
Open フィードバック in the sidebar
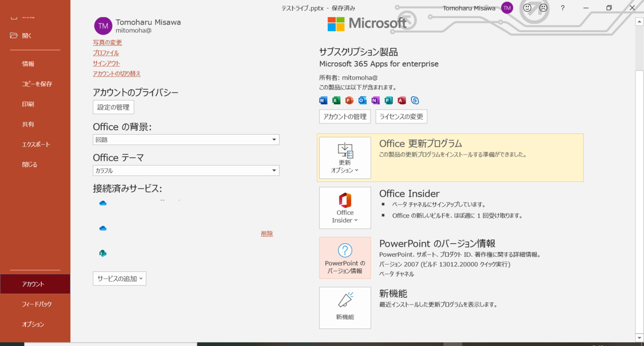click(36, 304)
